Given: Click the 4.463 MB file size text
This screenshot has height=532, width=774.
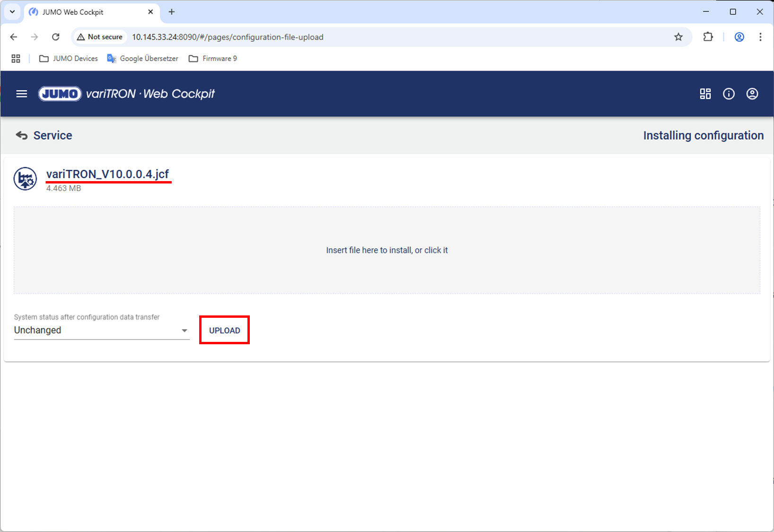Looking at the screenshot, I should pyautogui.click(x=64, y=188).
